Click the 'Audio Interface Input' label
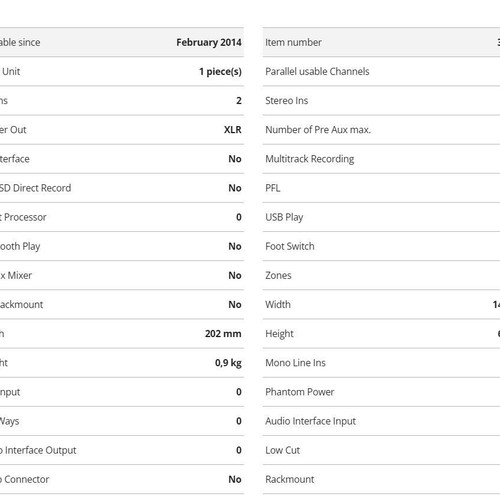The width and height of the screenshot is (500, 500). (x=311, y=421)
